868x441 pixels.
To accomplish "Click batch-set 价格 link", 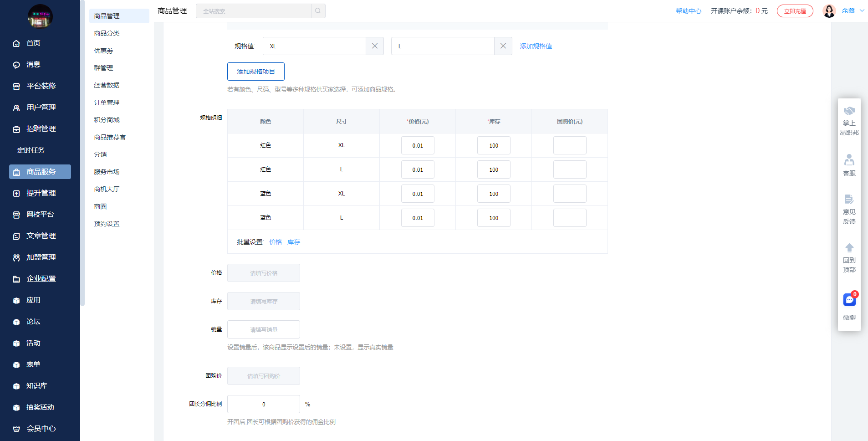I will [x=275, y=242].
